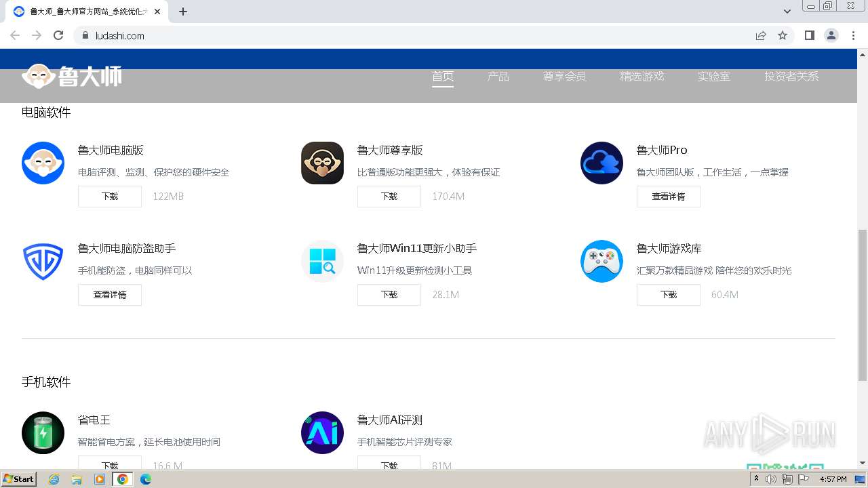
Task: Click network icon in system tray
Action: click(787, 479)
